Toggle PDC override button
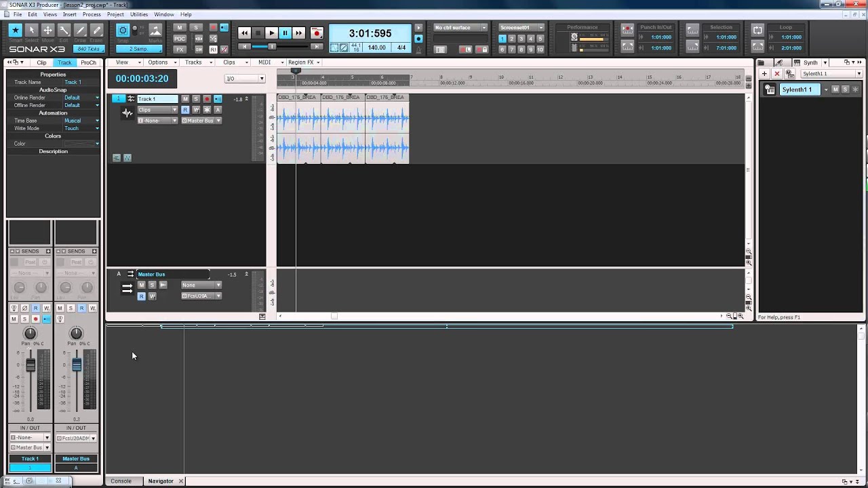This screenshot has height=488, width=868. pos(180,39)
